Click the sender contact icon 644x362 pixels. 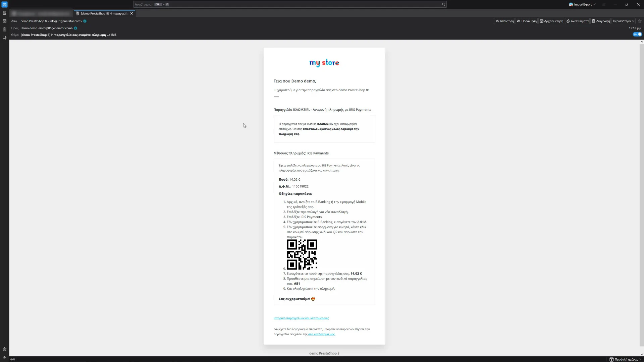click(x=85, y=21)
